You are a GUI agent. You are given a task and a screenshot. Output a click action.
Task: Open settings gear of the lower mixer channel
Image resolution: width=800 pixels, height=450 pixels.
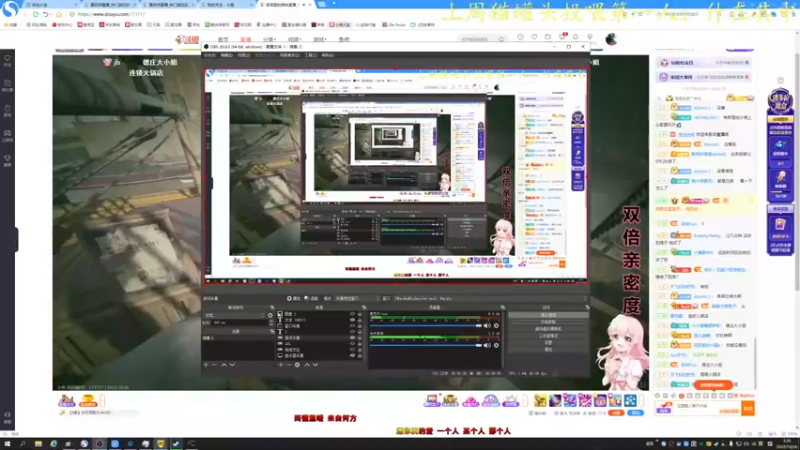(496, 345)
